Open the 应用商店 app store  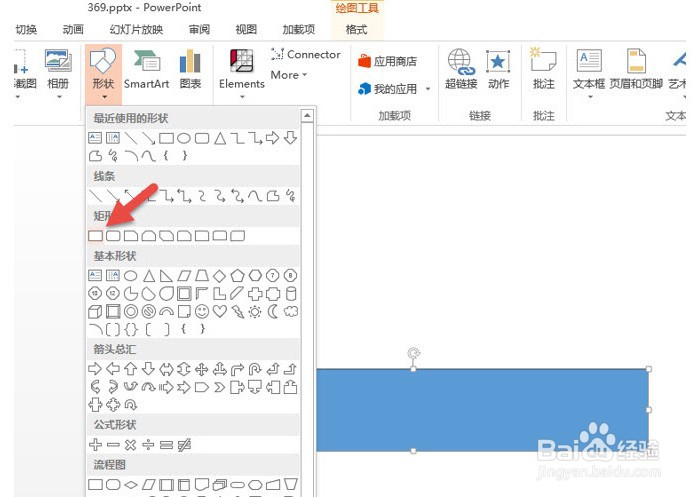pyautogui.click(x=387, y=61)
